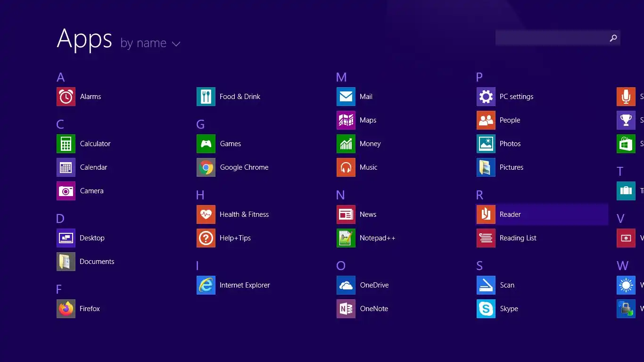The height and width of the screenshot is (362, 644).
Task: Launch Internet Explorer icon
Action: pyautogui.click(x=206, y=285)
